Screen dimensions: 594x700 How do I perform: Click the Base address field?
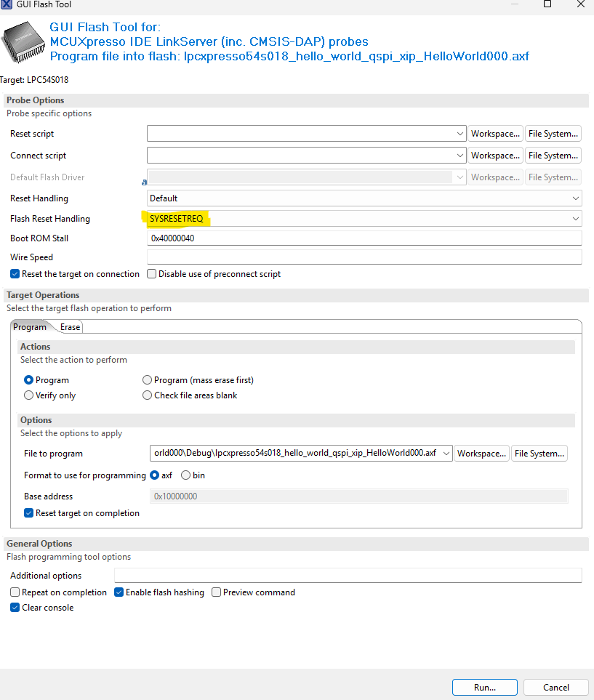pos(359,496)
